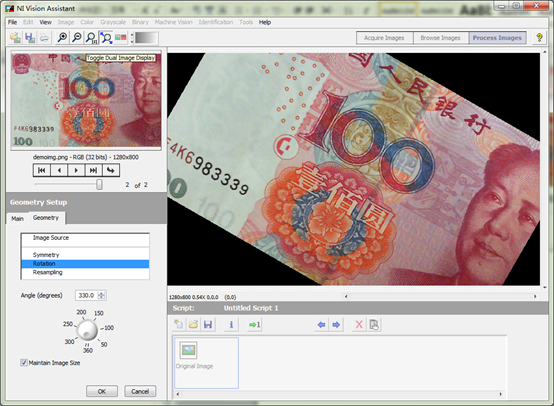Click the rotation angle knob dial
Image resolution: width=554 pixels, height=406 pixels.
(x=87, y=329)
